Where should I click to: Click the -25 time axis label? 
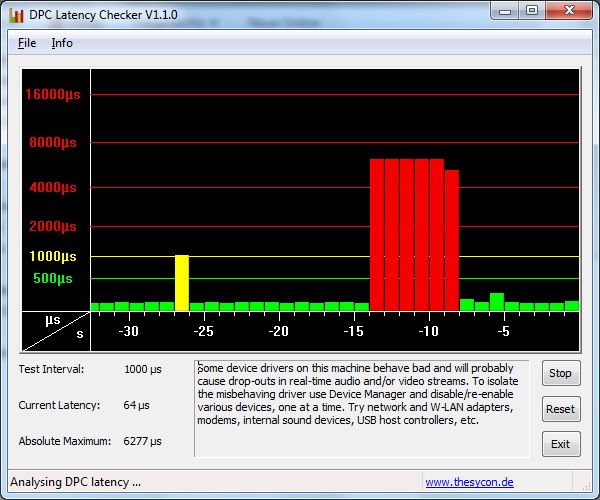pos(204,331)
